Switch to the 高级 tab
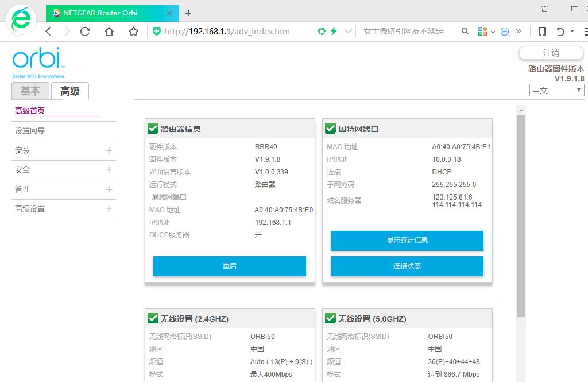The width and height of the screenshot is (588, 382). [69, 91]
